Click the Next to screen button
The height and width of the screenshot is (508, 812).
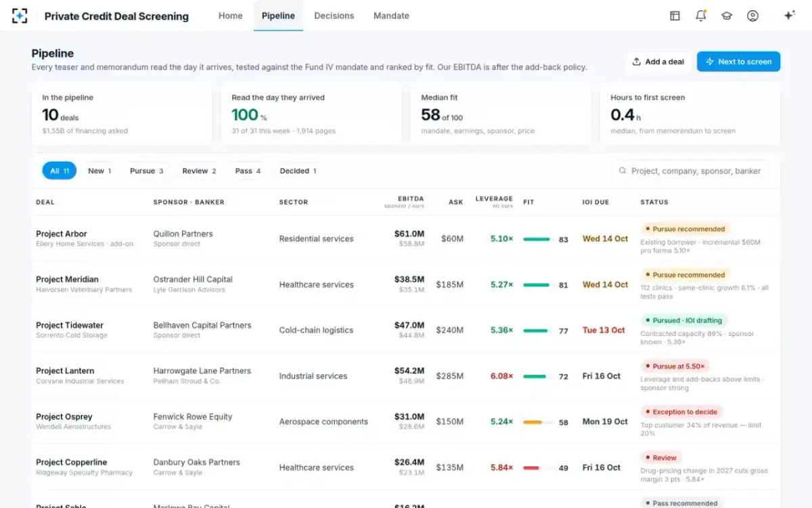coord(738,62)
